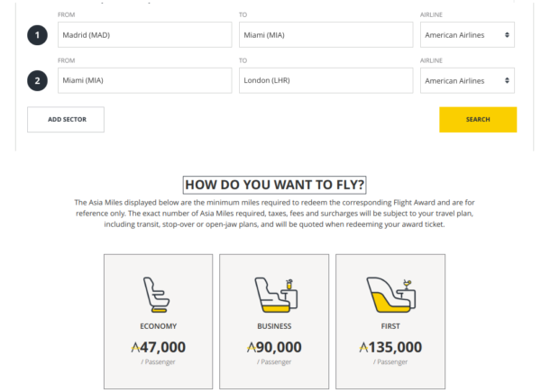Click the Asia Miles symbol beside 47,000
The image size is (541, 392).
pos(135,347)
